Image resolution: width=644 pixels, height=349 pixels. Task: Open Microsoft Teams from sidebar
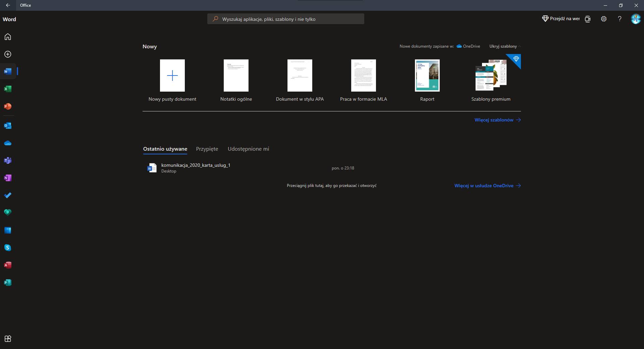click(x=8, y=161)
